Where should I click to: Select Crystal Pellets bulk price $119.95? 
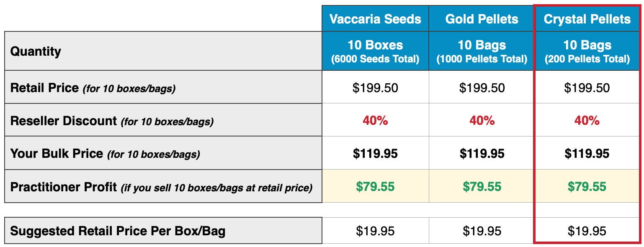point(587,154)
